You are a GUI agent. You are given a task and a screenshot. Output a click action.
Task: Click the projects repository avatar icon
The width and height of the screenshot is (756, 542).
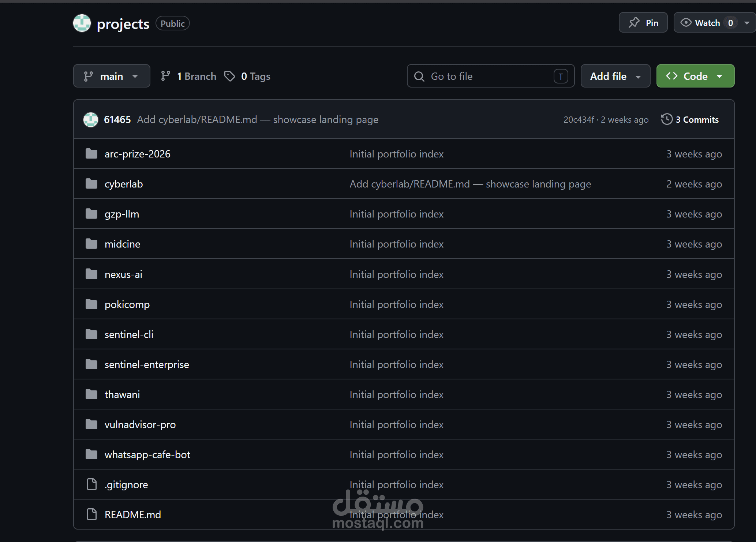click(82, 23)
